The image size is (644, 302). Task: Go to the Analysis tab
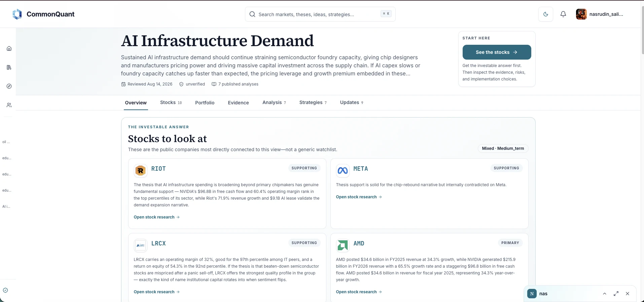point(274,103)
